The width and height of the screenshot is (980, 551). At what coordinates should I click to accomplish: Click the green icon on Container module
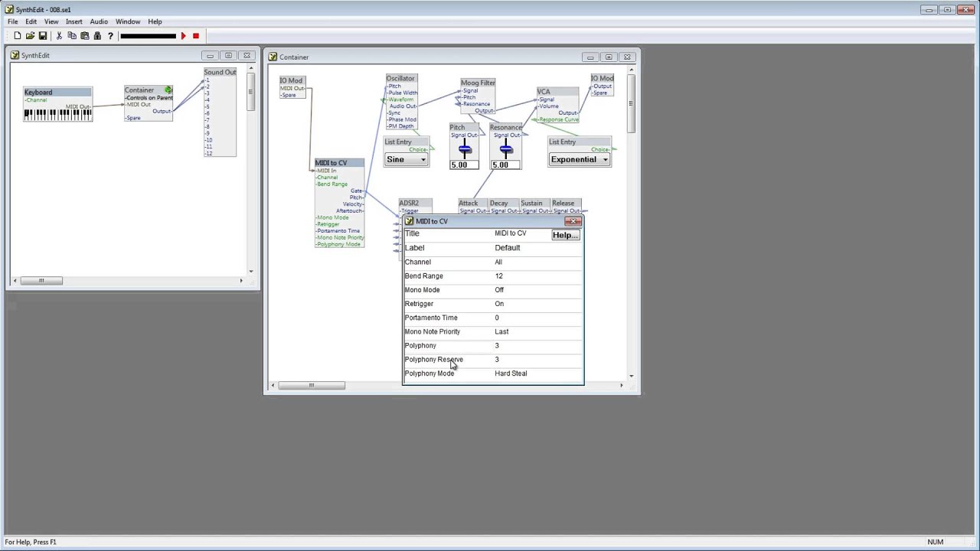[168, 90]
